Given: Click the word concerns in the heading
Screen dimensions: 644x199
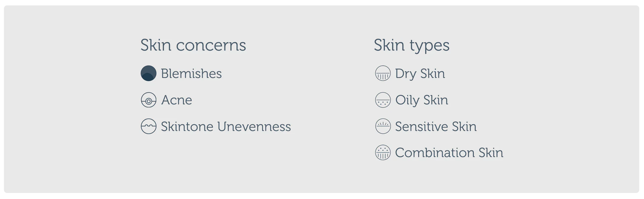Looking at the screenshot, I should tap(211, 45).
